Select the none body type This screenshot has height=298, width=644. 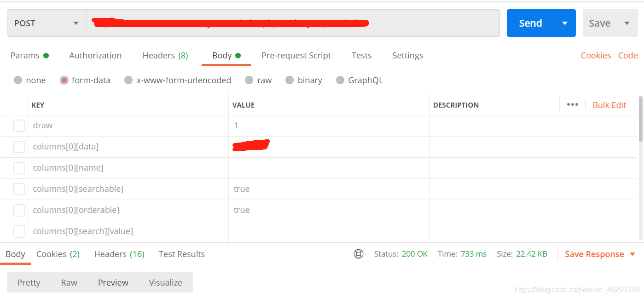[18, 80]
